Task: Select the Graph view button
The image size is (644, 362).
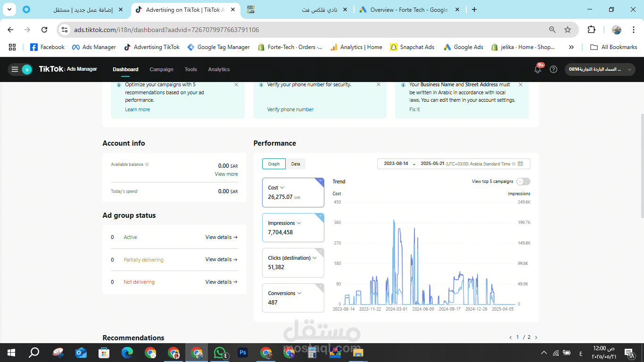Action: coord(274,164)
